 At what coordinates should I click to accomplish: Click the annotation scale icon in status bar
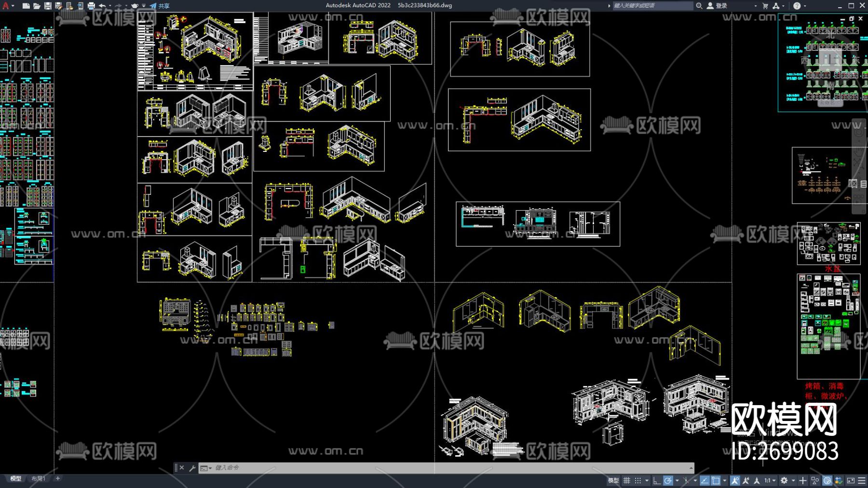point(757,480)
